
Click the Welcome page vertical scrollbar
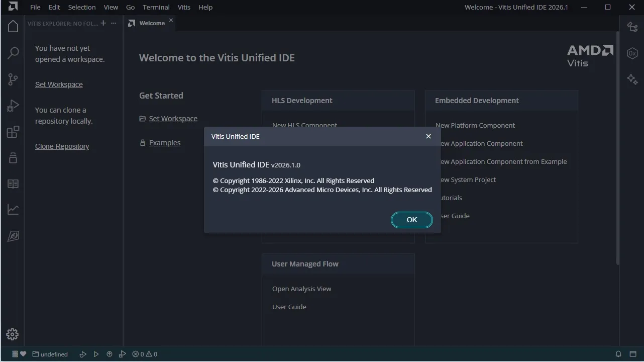coord(618,148)
